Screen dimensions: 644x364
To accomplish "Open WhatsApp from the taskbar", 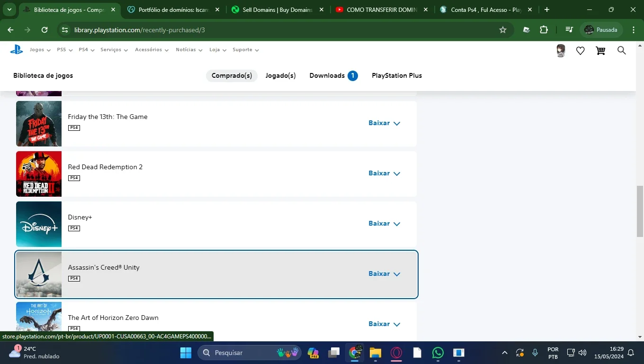I will click(438, 353).
